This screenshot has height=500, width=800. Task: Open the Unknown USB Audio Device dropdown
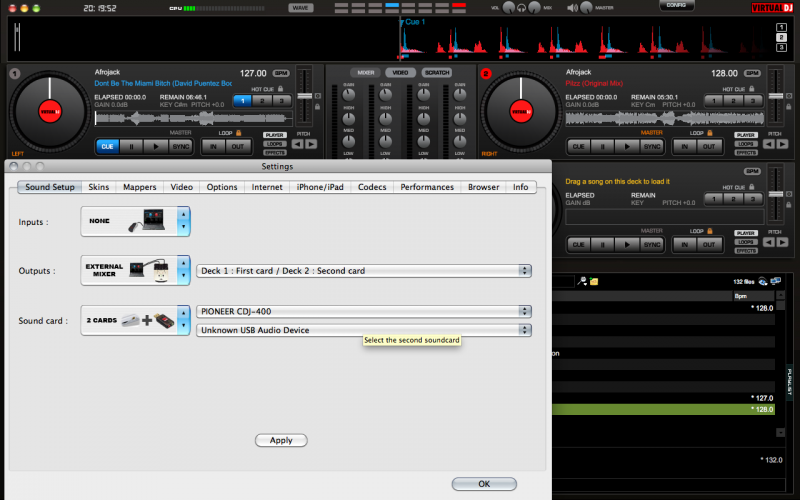[x=364, y=330]
